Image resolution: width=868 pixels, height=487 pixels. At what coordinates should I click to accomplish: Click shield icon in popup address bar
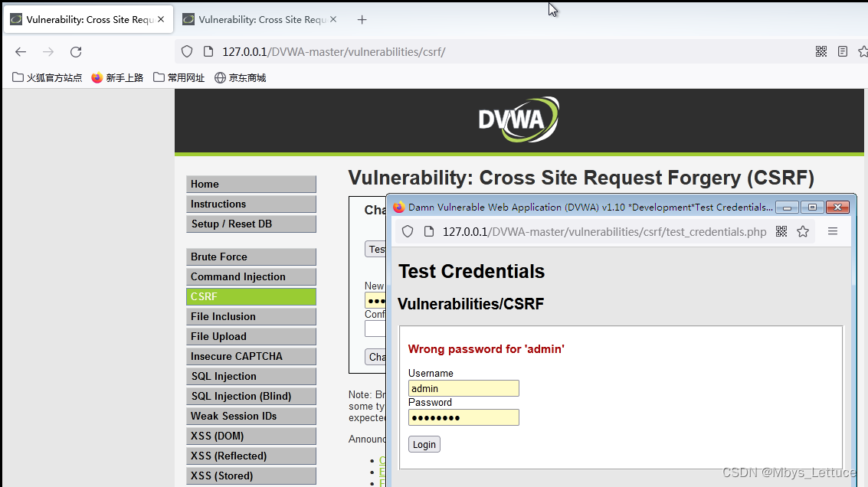(408, 231)
